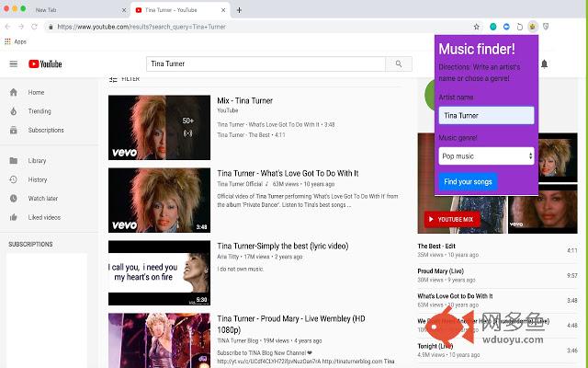Screen dimensions: 588x368
Task: Click the Artist name input field
Action: (486, 115)
